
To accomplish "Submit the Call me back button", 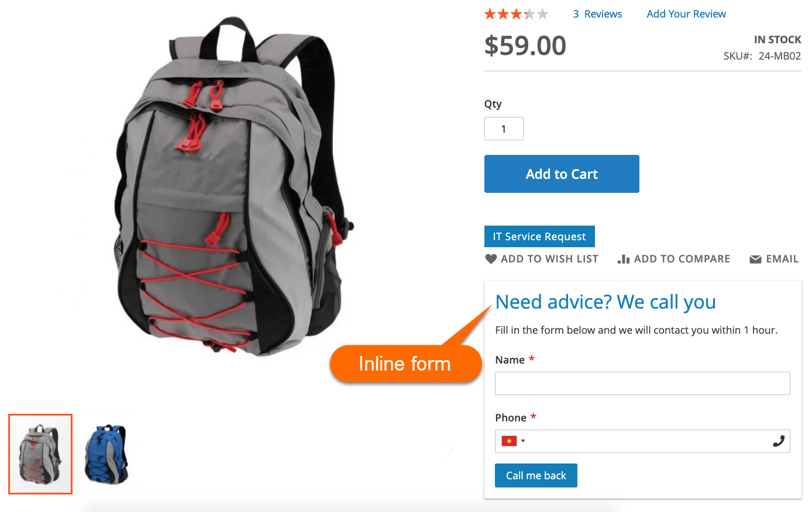I will 536,475.
